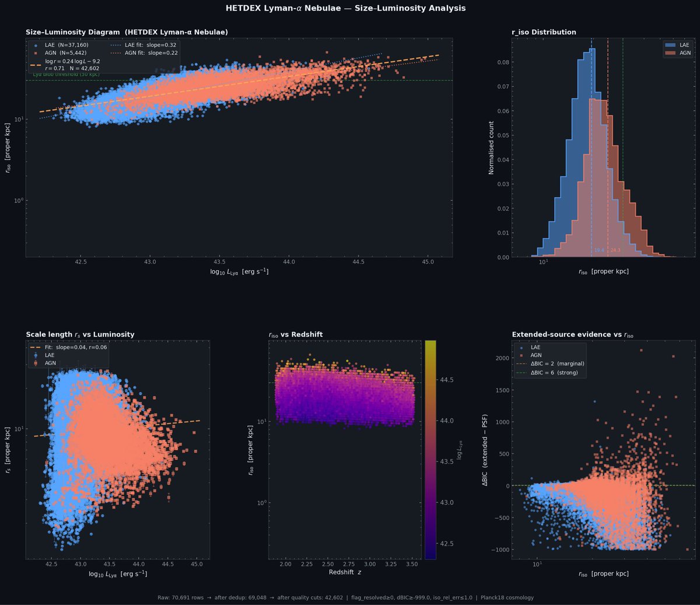Click the 'Extended-source evidence vs r_iso' title
Image resolution: width=700 pixels, height=605 pixels.
572,335
